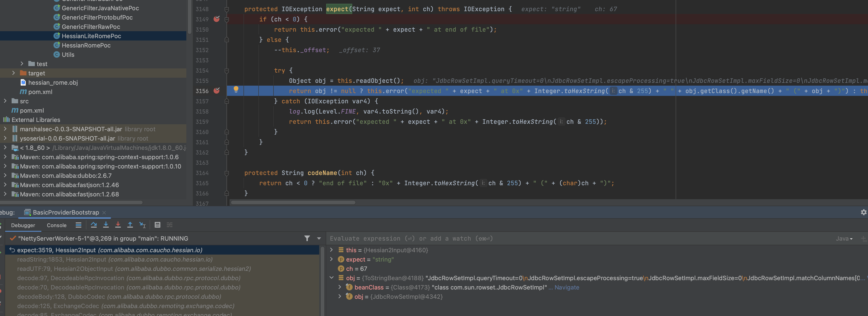Click the project tree horizontal scrollbar
The image size is (868, 316).
pos(71,203)
